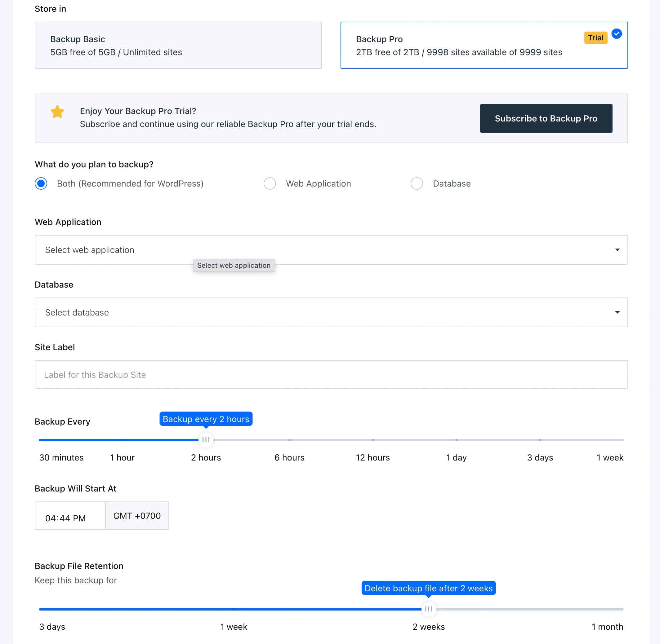Select the Backup Basic storage plan
Screen dimensions: 660x644
[178, 45]
